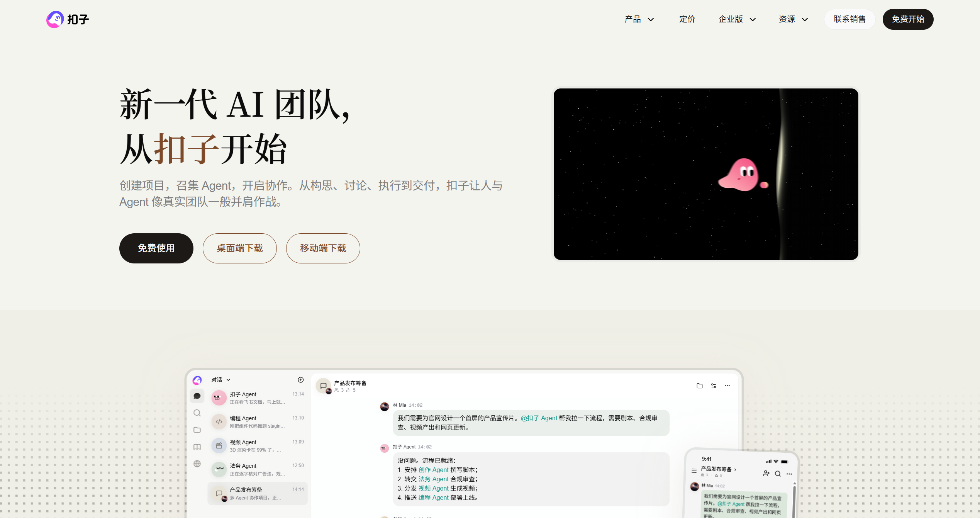Click the 联系销售 button

[x=849, y=19]
